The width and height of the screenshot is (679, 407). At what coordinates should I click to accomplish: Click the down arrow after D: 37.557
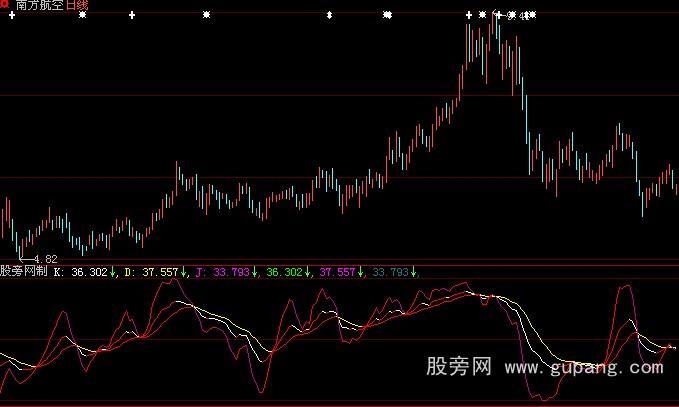tap(183, 272)
